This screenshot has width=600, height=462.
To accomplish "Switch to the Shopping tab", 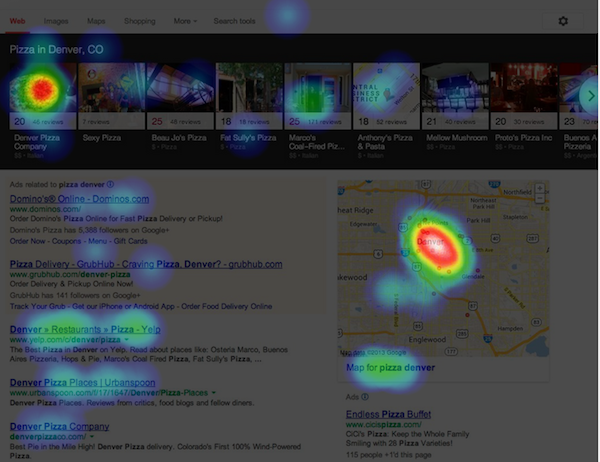I will 140,21.
